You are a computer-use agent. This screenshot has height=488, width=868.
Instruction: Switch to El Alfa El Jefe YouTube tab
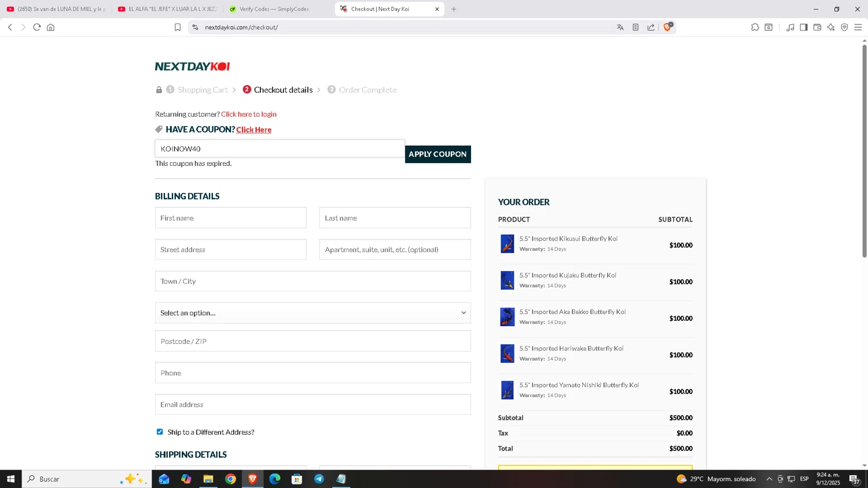pyautogui.click(x=167, y=9)
